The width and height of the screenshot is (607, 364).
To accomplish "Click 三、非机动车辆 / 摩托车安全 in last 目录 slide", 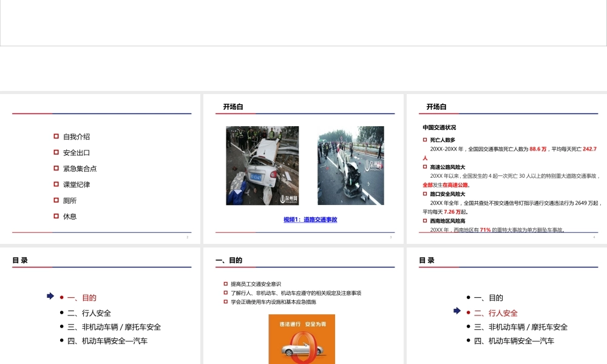I will [520, 327].
